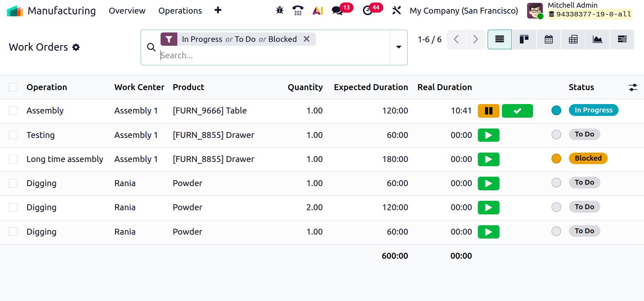
Task: Pause the Assembly work order
Action: [x=488, y=111]
